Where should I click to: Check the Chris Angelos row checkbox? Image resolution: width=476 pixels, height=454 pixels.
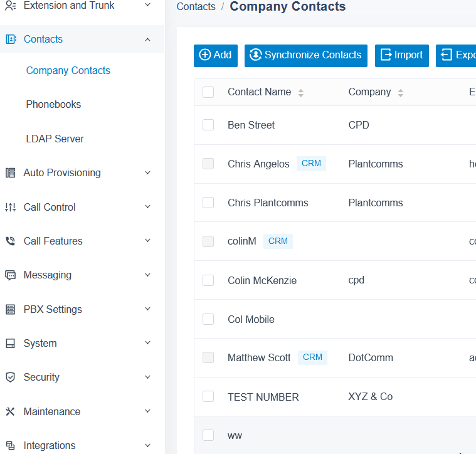point(208,164)
